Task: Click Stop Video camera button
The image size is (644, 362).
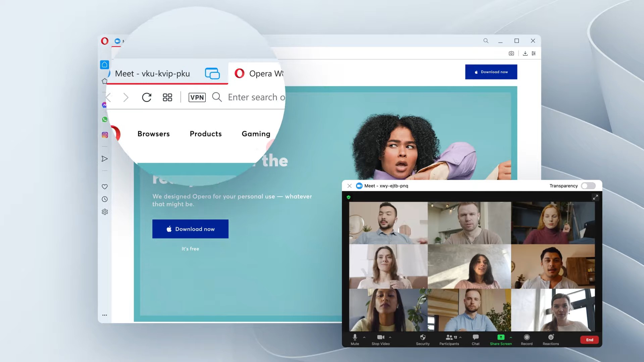Action: (x=381, y=340)
